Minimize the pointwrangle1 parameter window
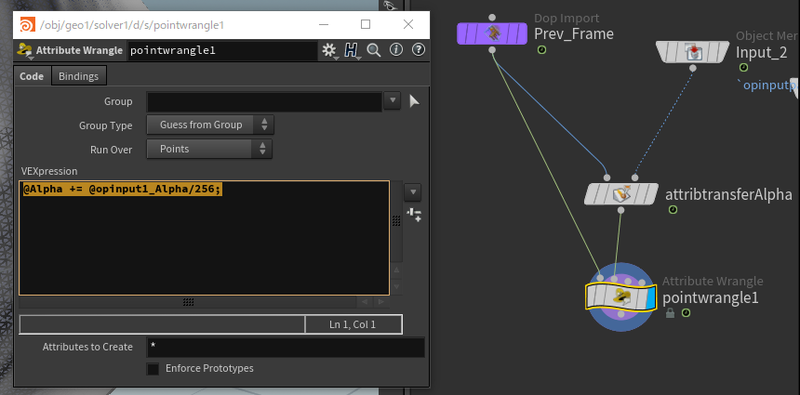The image size is (800, 395). coord(324,24)
